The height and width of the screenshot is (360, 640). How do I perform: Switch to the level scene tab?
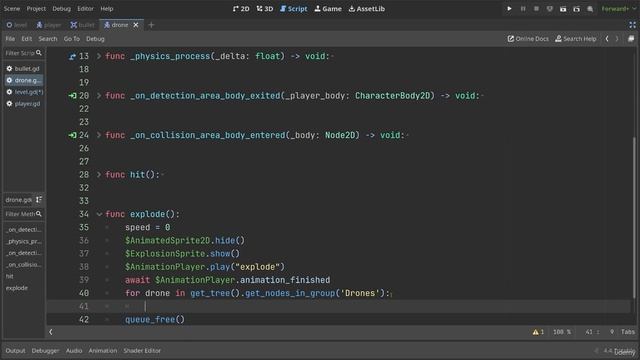(17, 25)
